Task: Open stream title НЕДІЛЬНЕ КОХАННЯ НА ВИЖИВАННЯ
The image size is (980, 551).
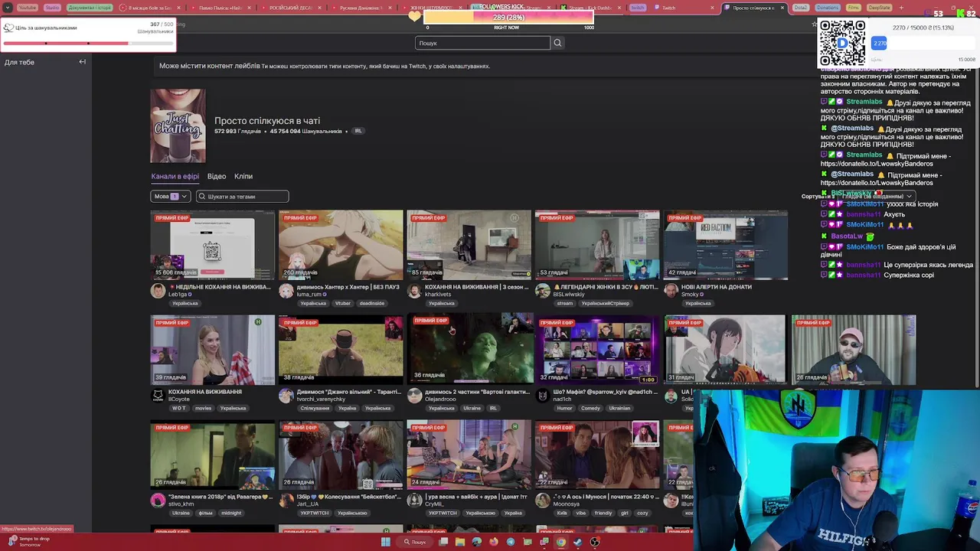Action: pyautogui.click(x=219, y=287)
